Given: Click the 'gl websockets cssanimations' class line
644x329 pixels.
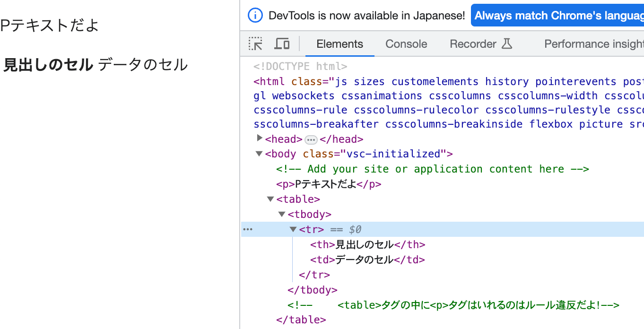Looking at the screenshot, I should 449,95.
